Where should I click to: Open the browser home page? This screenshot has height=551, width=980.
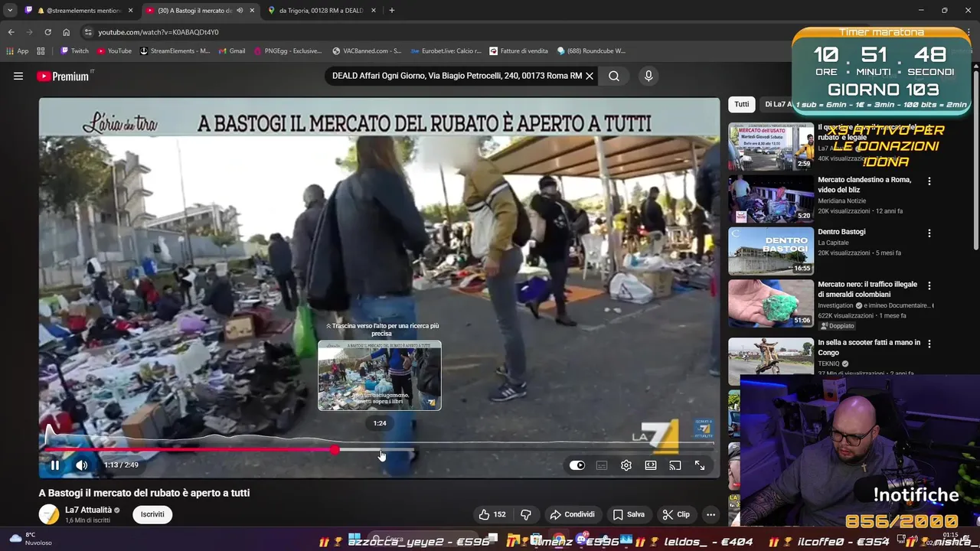66,32
